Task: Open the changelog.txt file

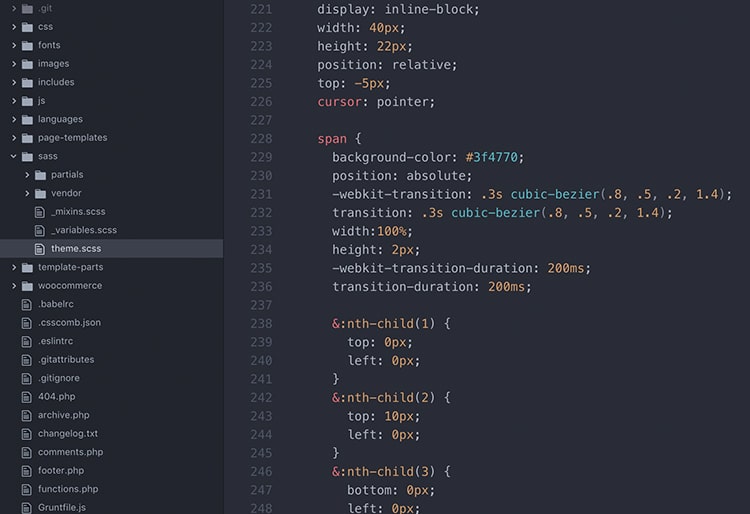Action: pyautogui.click(x=68, y=434)
